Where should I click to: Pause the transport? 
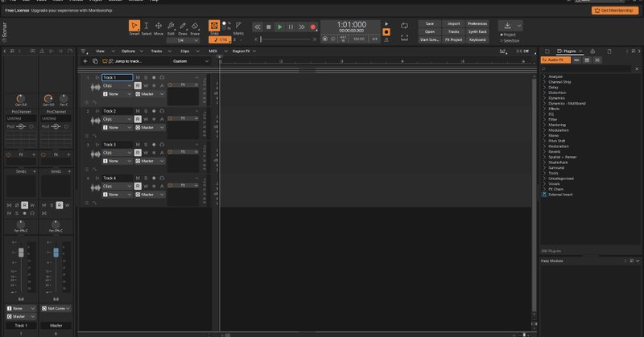point(291,27)
